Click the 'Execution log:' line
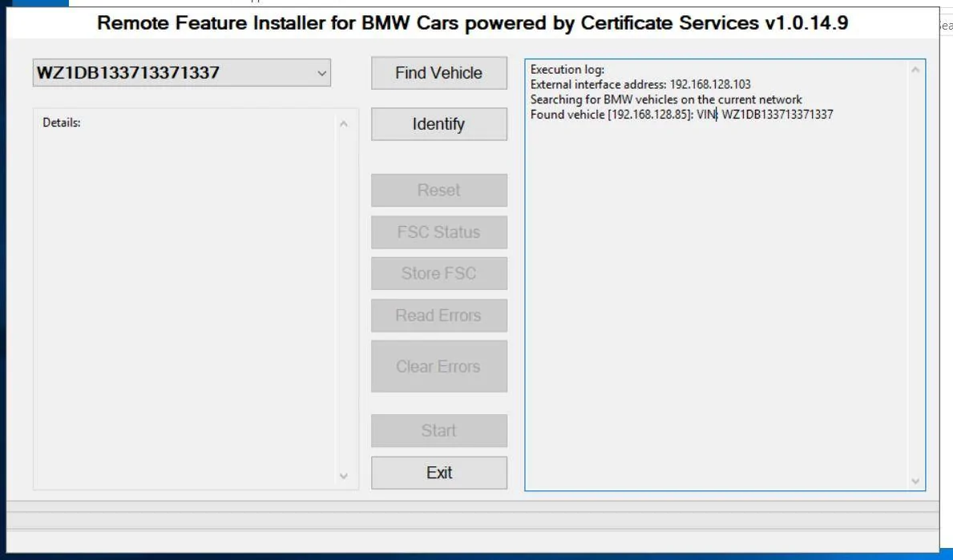 click(x=567, y=69)
